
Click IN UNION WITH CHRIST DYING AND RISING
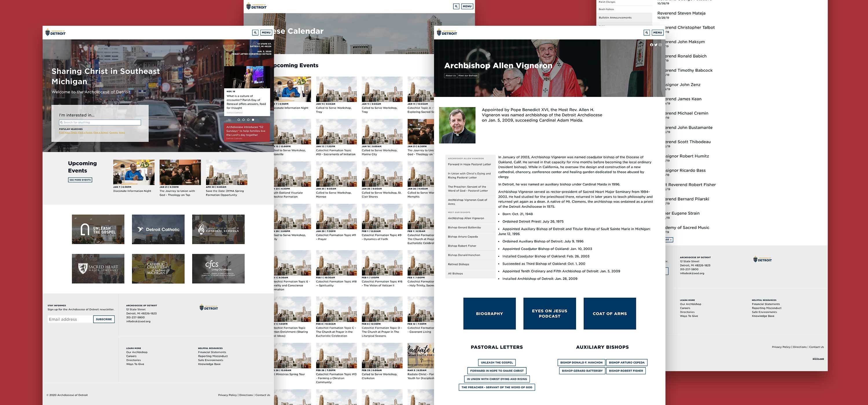(497, 379)
